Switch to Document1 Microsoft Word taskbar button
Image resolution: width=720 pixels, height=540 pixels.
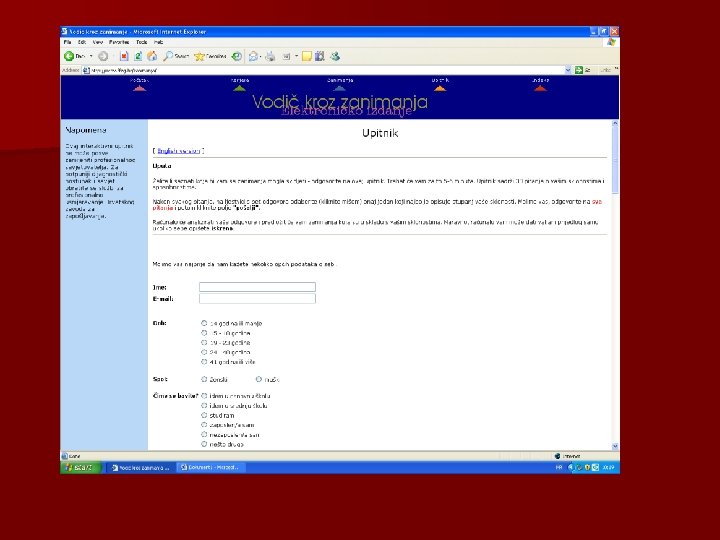211,467
